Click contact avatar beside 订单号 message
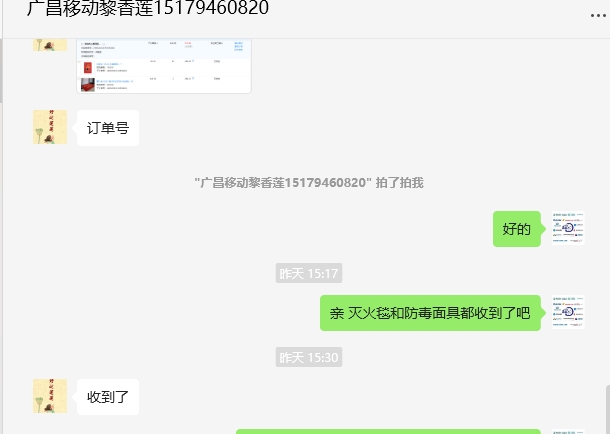 [50, 127]
